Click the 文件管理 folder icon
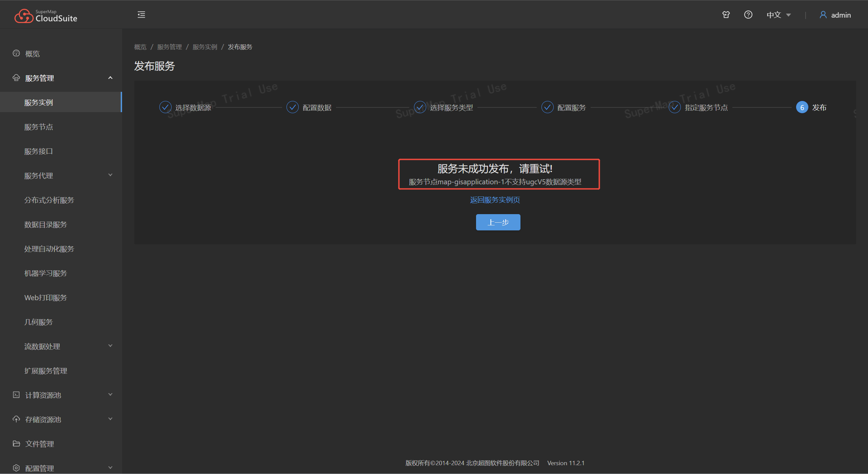This screenshot has height=474, width=868. pyautogui.click(x=16, y=444)
